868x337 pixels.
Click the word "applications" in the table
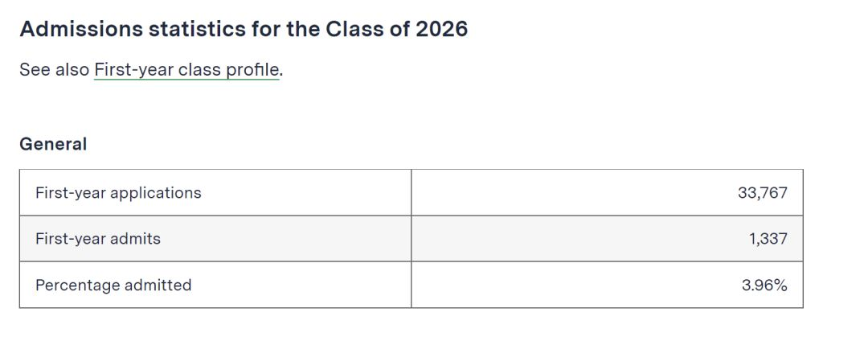(156, 194)
